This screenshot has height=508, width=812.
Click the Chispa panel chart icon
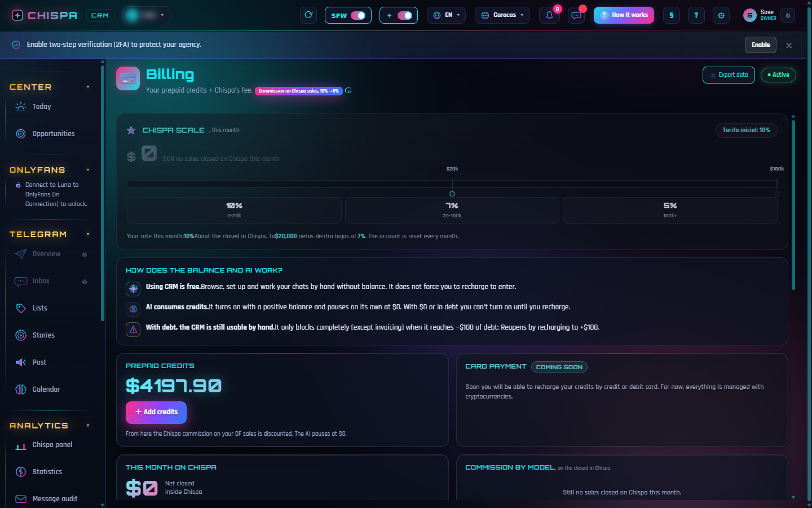[x=21, y=446]
